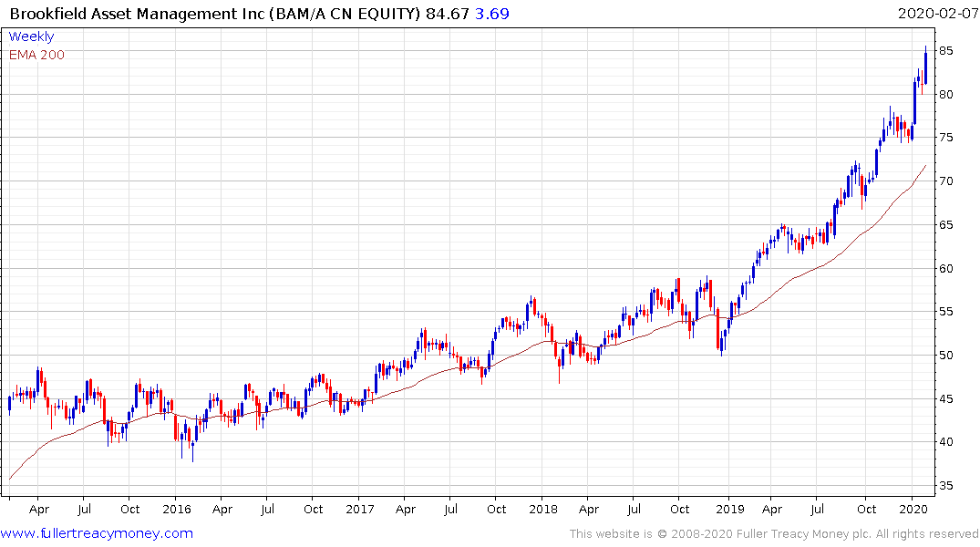Click the latest weekly candlestick near 85
Viewport: 980px width, 547px height.
tap(925, 66)
